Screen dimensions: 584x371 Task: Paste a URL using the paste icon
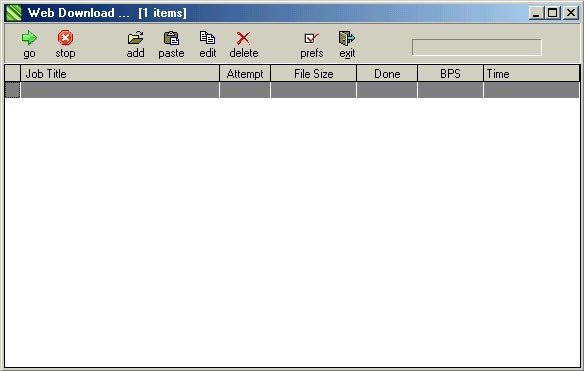coord(171,38)
